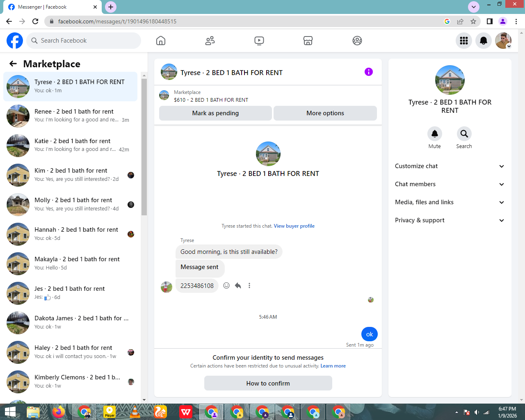Screen dimensions: 525x420
Task: Click the conversation list scrollbar thumb
Action: 144,147
